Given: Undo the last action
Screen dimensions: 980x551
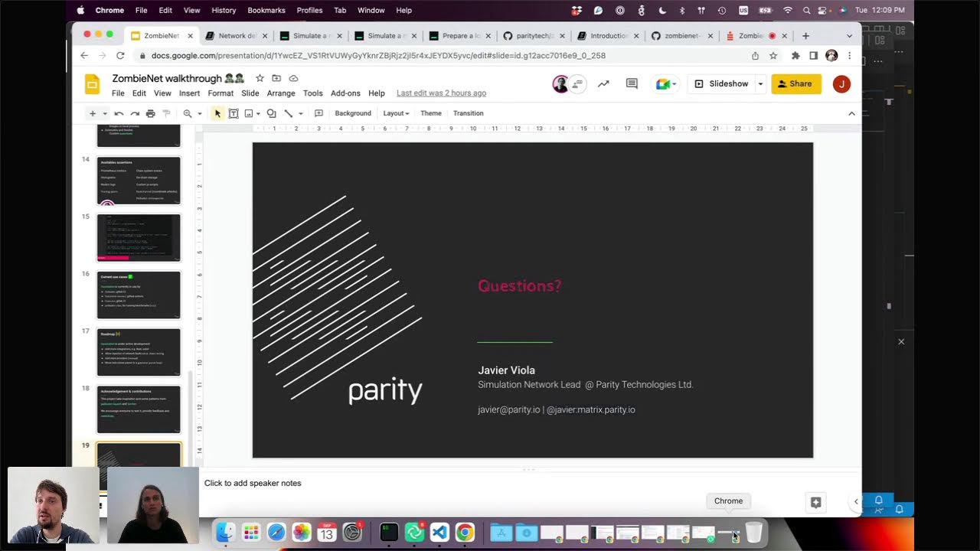Looking at the screenshot, I should (119, 113).
